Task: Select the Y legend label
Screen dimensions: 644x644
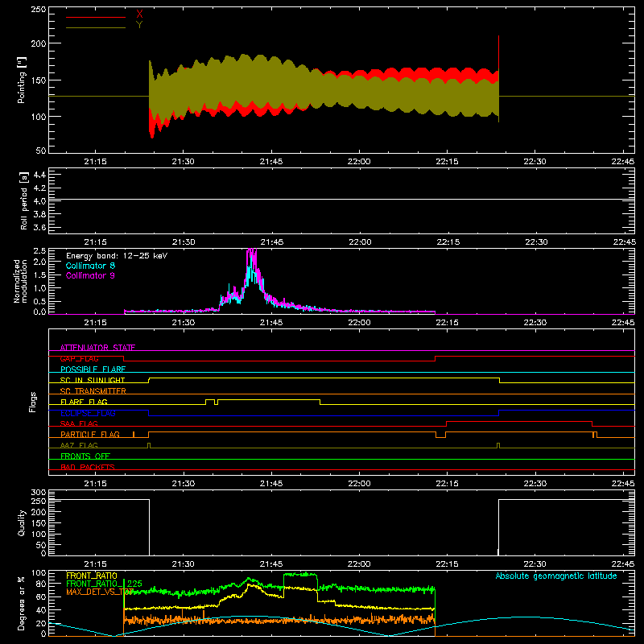Action: (x=139, y=25)
